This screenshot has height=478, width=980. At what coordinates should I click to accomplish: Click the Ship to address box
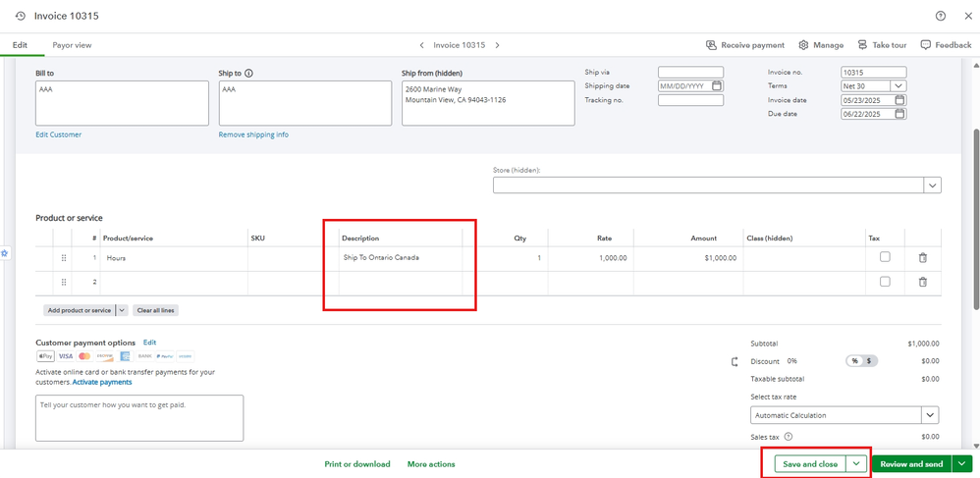point(305,103)
